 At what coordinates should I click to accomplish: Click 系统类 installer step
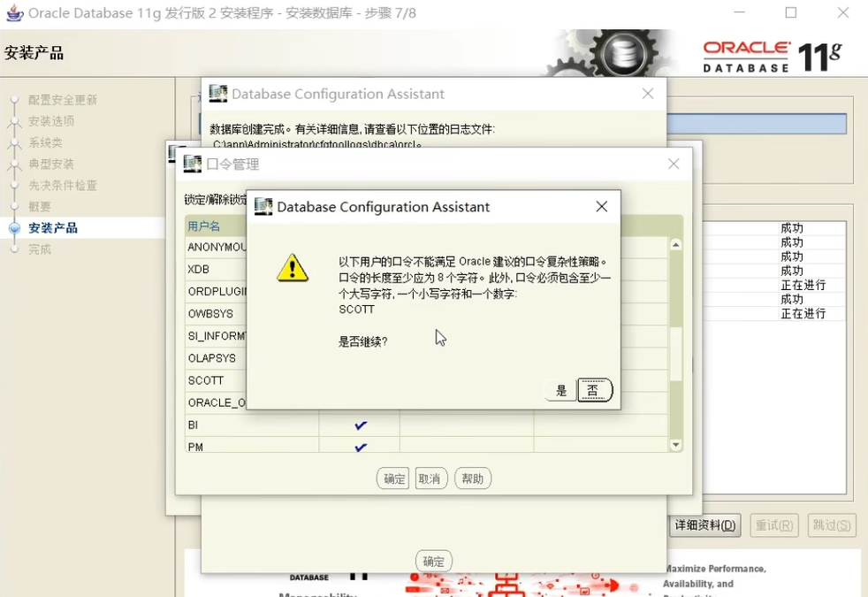(45, 142)
